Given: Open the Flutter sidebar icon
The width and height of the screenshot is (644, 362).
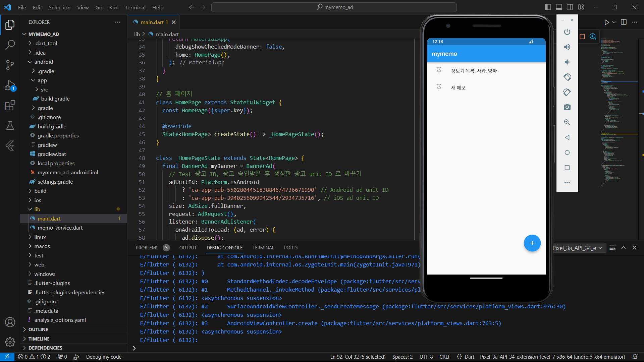Looking at the screenshot, I should coord(10,145).
